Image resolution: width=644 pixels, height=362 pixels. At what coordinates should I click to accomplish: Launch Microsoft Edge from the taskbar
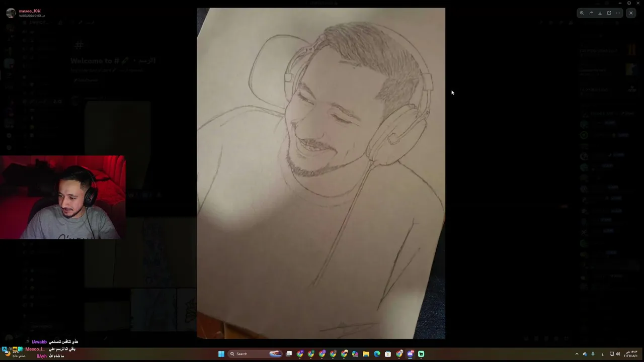click(377, 354)
